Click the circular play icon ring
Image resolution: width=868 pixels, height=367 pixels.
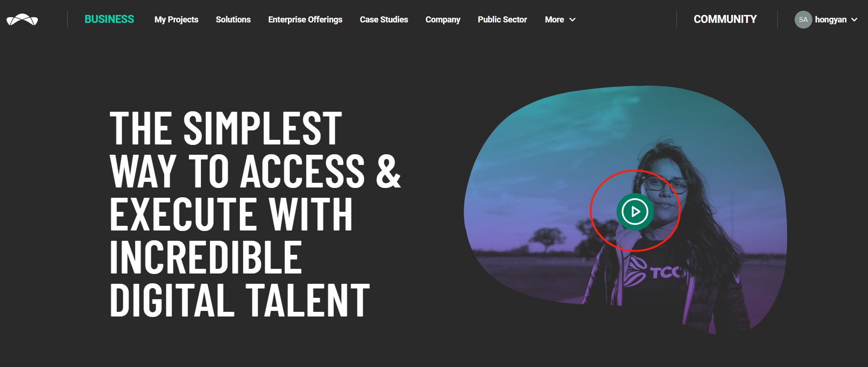635,212
